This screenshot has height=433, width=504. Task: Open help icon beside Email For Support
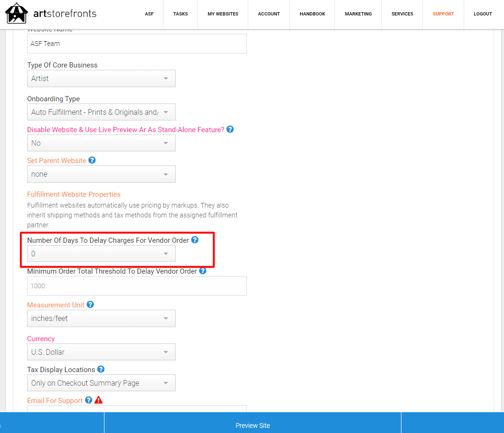[x=89, y=400]
